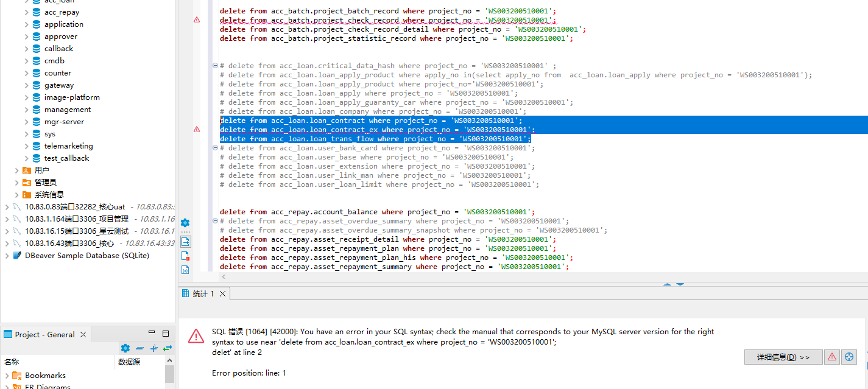The height and width of the screenshot is (389, 868).
Task: Click the red error marker beside loan_contract_ex line
Action: pos(197,129)
